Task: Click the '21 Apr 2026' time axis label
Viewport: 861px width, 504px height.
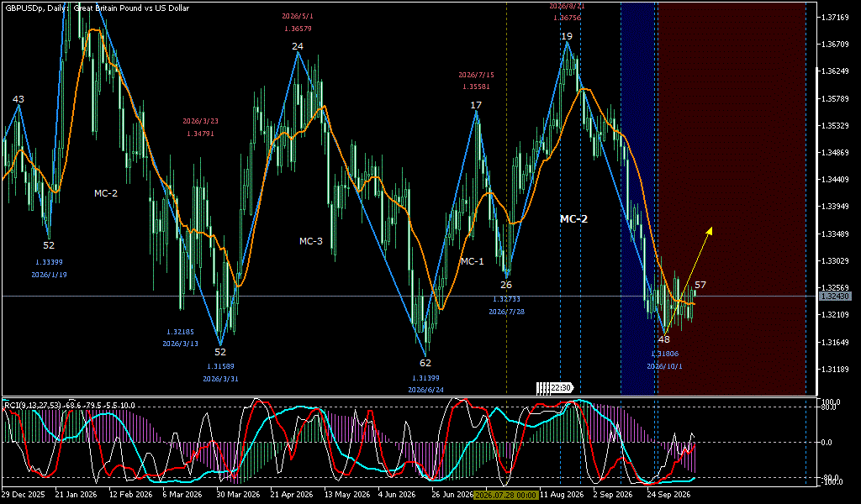Action: pyautogui.click(x=291, y=495)
